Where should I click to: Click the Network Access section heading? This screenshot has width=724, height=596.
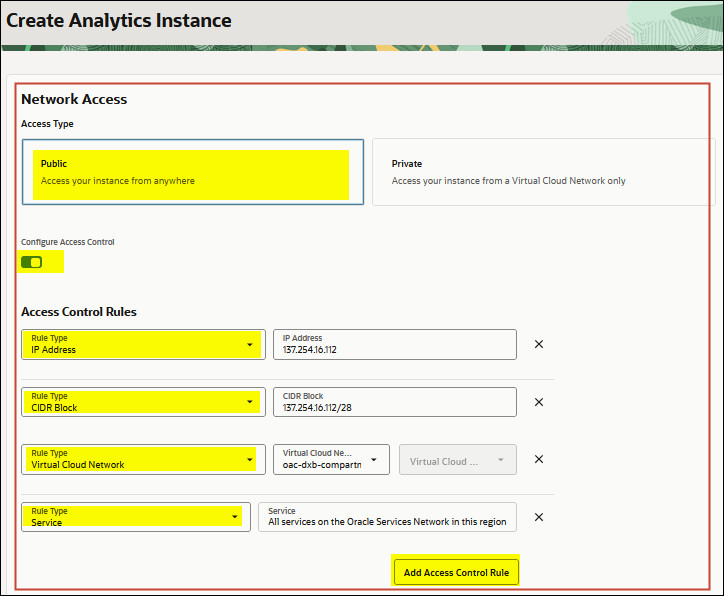click(74, 99)
